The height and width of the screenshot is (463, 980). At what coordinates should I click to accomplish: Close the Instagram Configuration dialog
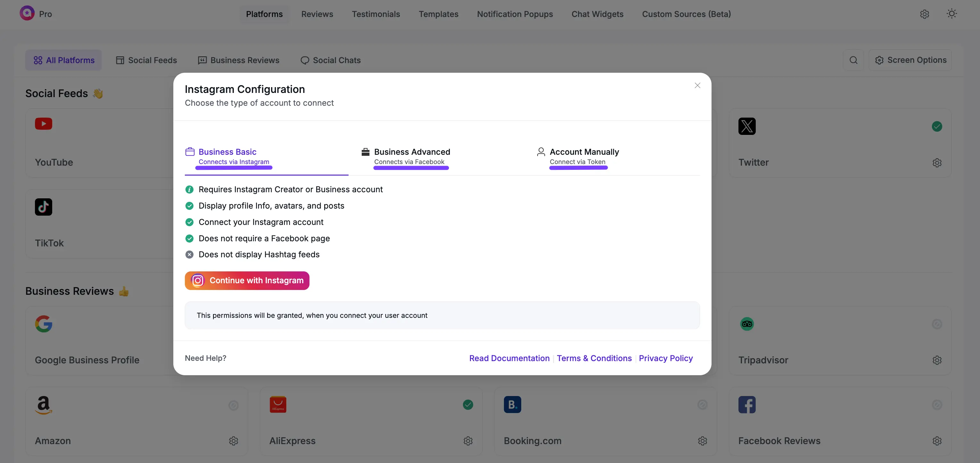(x=697, y=85)
